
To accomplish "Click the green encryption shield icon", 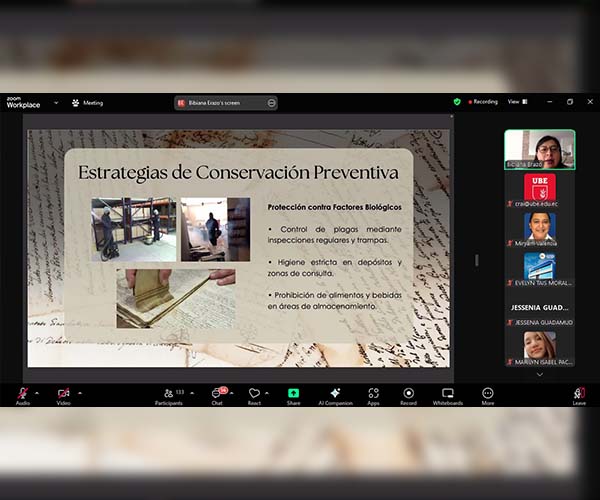I will [x=457, y=102].
